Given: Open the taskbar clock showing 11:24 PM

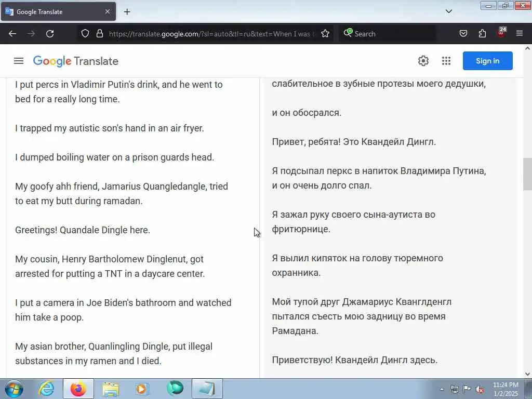Looking at the screenshot, I should point(506,389).
